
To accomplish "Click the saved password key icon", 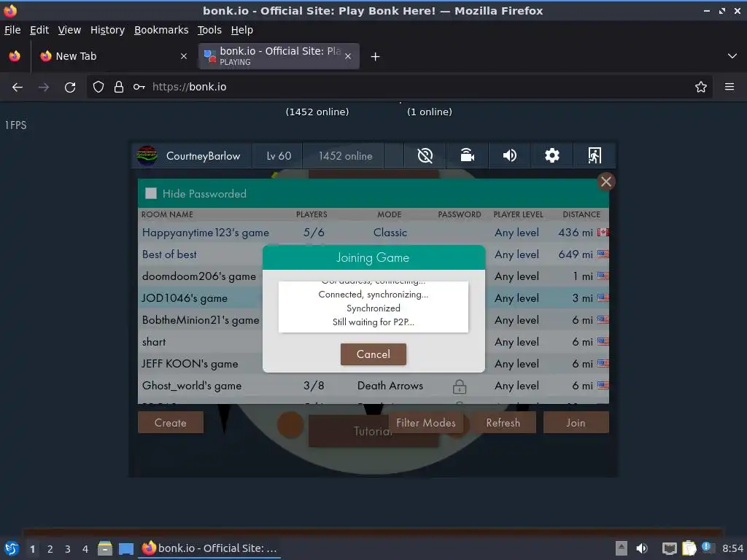I will (139, 87).
